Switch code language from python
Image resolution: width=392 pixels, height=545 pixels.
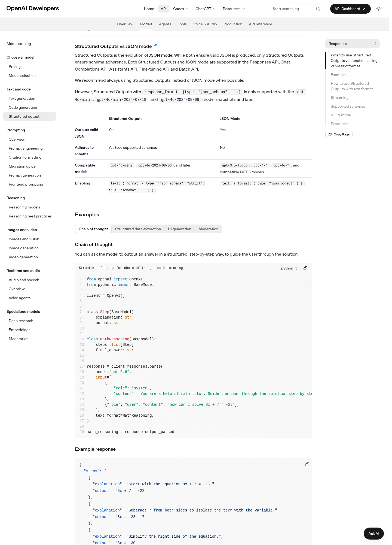[x=289, y=268]
